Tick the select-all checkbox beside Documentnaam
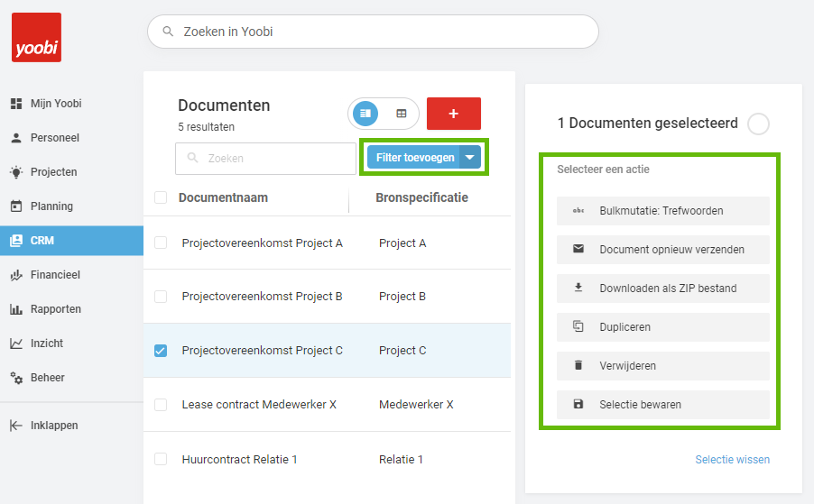Viewport: 814px width, 504px height. [161, 197]
